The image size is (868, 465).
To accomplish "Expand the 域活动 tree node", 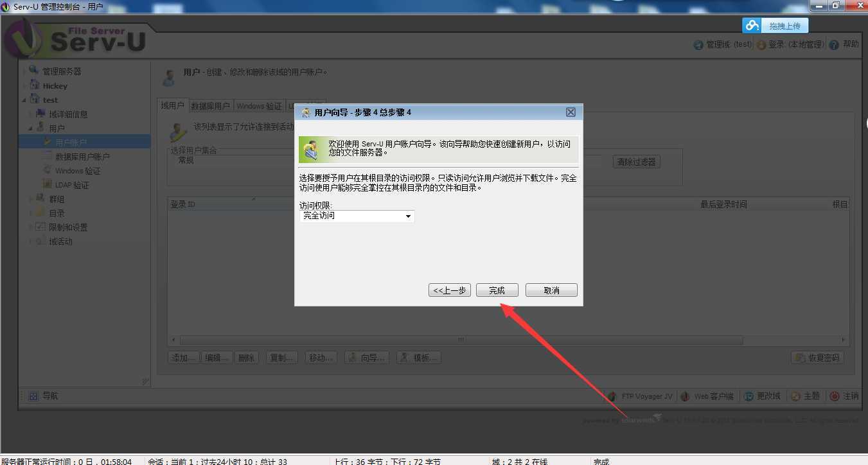I will click(31, 241).
